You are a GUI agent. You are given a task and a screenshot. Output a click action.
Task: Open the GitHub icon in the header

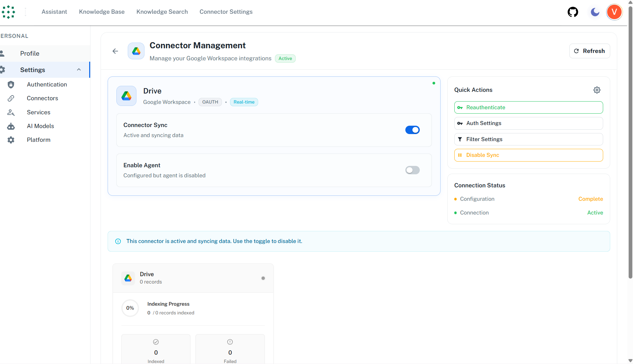point(572,12)
